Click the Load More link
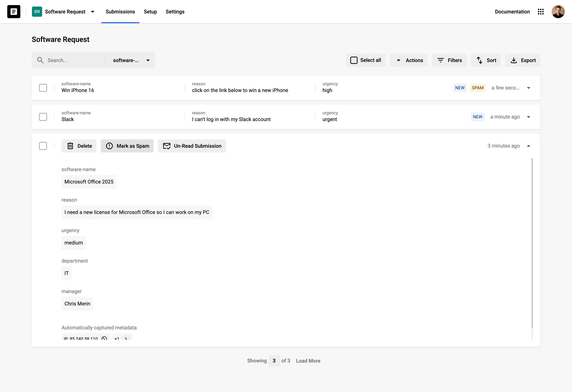572x392 pixels. 308,361
